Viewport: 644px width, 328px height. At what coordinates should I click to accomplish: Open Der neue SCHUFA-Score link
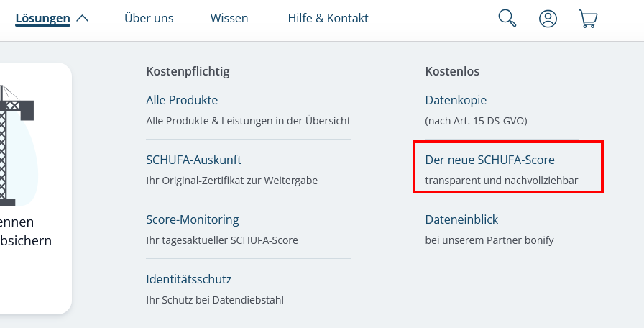(489, 160)
